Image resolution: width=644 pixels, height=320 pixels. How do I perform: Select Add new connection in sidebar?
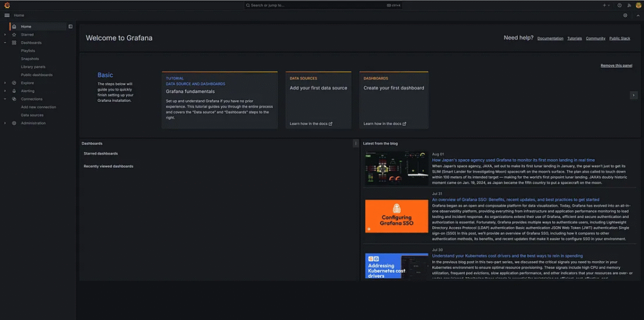(38, 108)
